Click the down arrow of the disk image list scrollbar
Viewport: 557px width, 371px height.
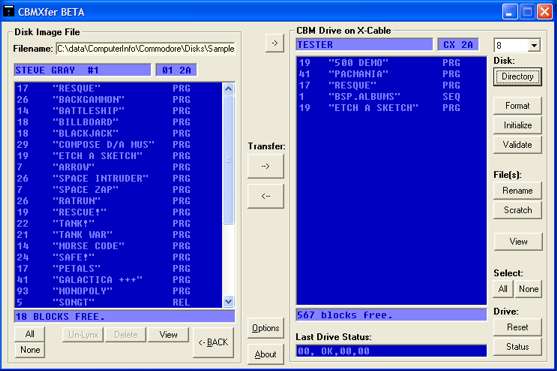point(228,302)
